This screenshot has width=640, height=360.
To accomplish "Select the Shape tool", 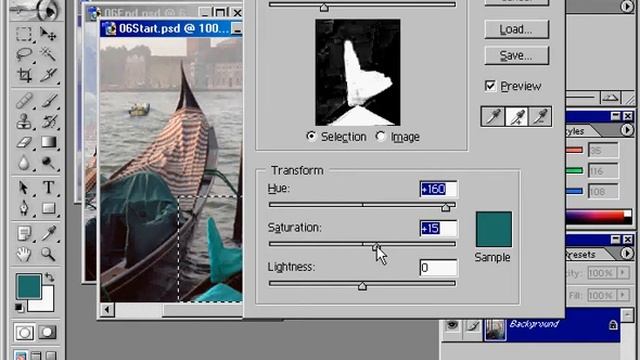I will (48, 208).
